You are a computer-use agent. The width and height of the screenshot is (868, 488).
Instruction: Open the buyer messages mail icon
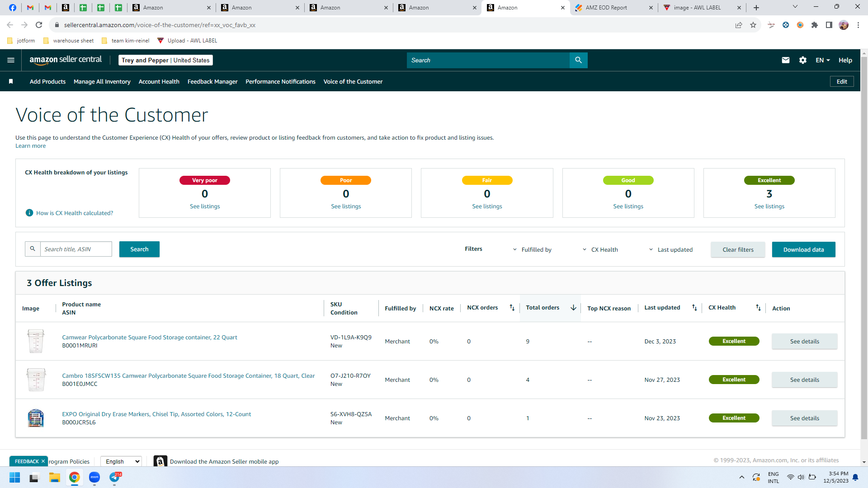pos(786,60)
